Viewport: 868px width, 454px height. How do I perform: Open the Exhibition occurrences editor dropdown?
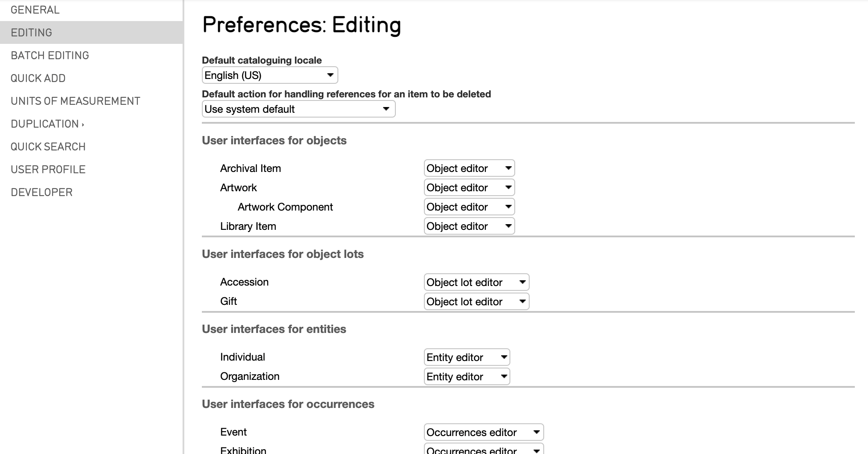[484, 450]
